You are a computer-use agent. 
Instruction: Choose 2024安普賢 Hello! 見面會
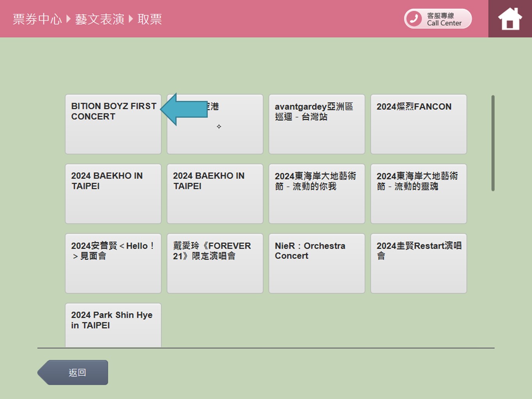[x=113, y=263]
